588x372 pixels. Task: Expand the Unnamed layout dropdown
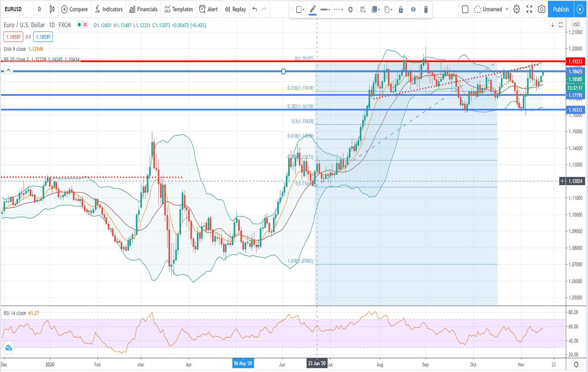[507, 9]
